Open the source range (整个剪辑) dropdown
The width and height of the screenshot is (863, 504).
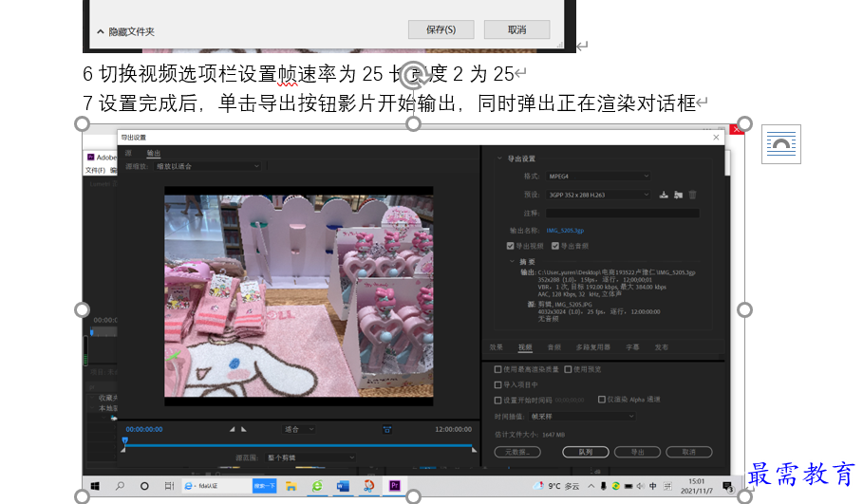[x=310, y=457]
